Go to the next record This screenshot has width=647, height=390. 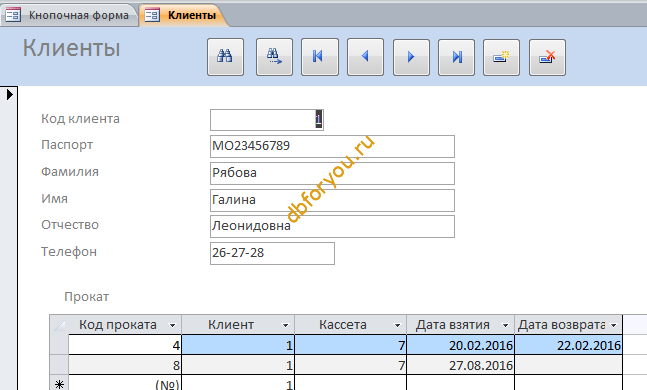tap(411, 57)
